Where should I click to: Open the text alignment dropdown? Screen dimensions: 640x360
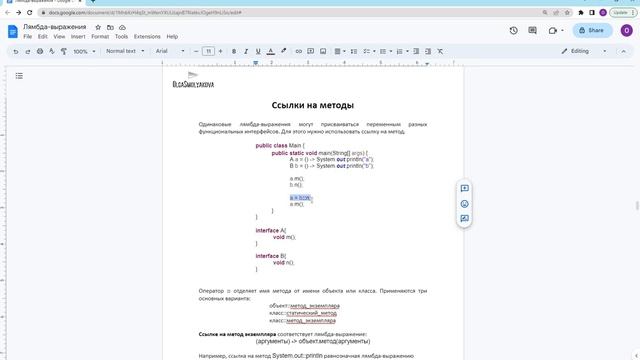point(340,51)
